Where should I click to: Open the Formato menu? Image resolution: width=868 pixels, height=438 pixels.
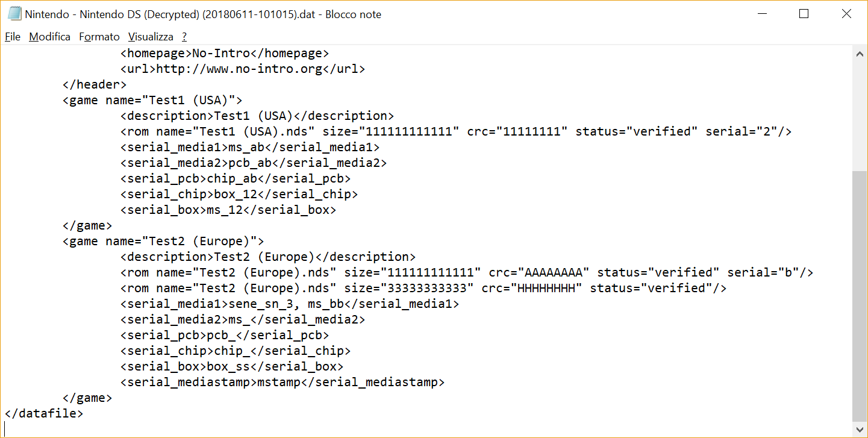click(99, 37)
